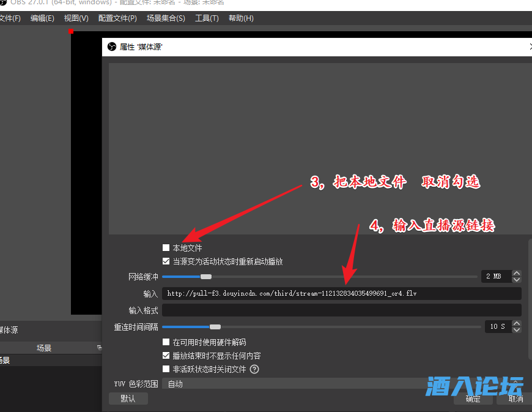Uncheck 播放结束时不显示任何内容
Viewport: 532px width, 412px height.
pos(166,356)
